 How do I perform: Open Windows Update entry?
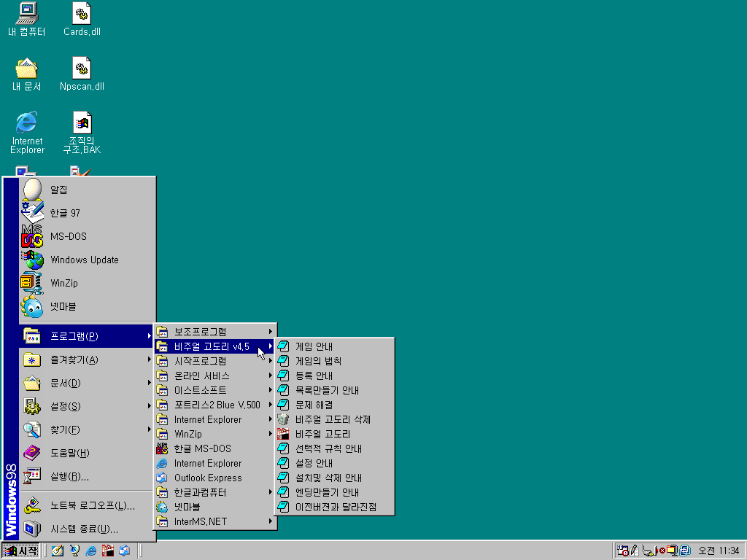tap(88, 260)
